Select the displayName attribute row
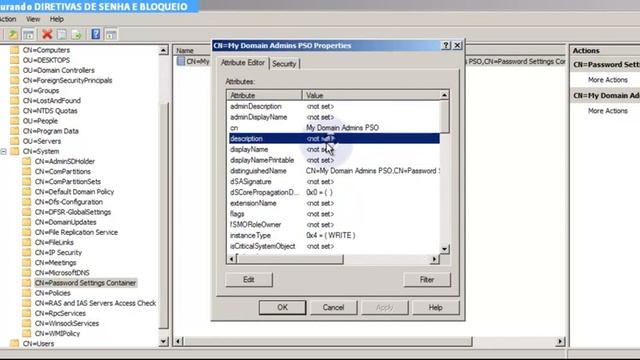This screenshot has width=640, height=360. (334, 149)
